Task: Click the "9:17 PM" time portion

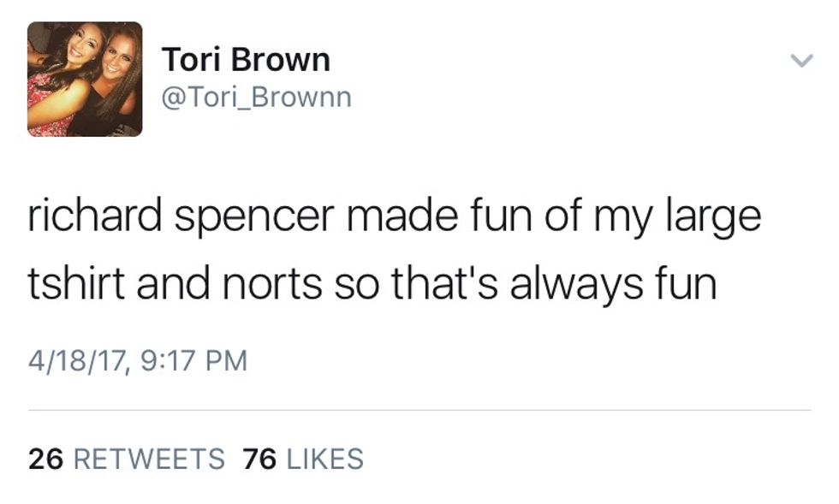Action: click(192, 360)
